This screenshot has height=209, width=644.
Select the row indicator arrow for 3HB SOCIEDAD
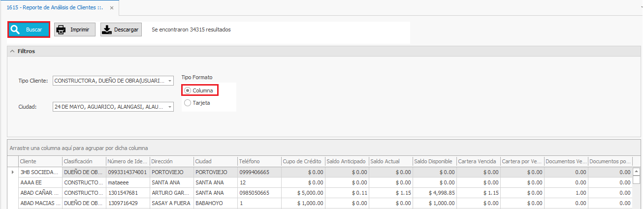tap(12, 172)
